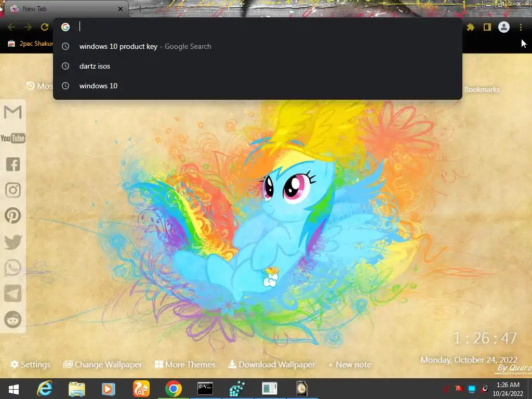
Task: Open Gmail from the sidebar
Action: 13,112
